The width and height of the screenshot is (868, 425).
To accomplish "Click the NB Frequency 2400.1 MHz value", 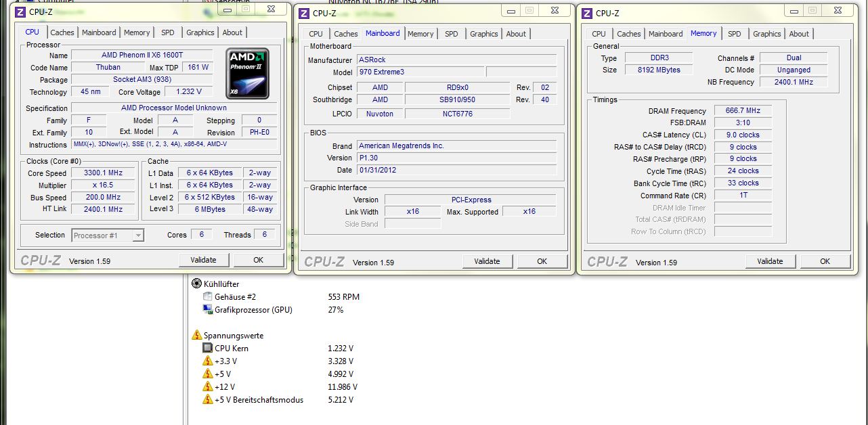I will tap(794, 82).
